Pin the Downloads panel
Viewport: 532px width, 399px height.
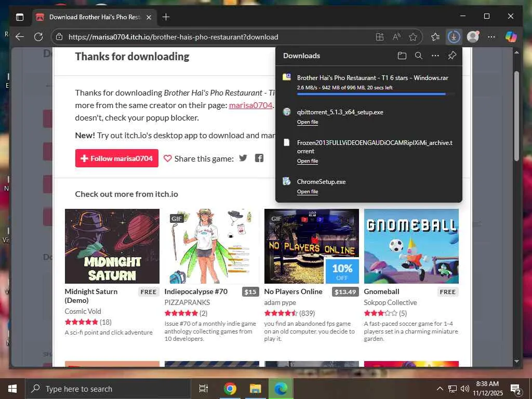(452, 56)
